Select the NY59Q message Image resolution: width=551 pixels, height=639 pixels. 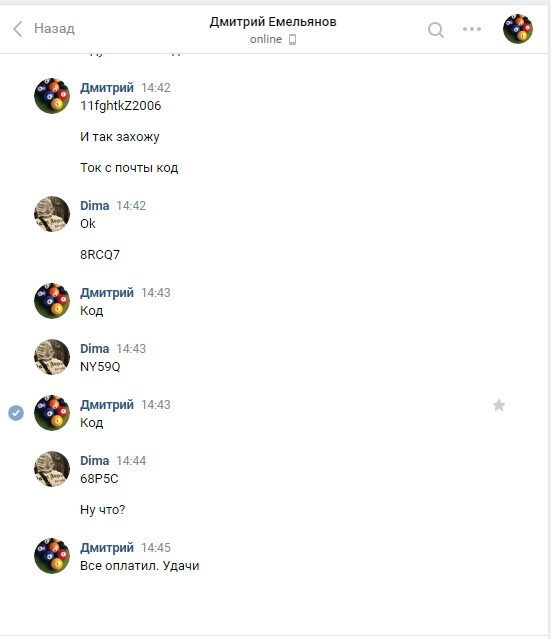tap(100, 367)
